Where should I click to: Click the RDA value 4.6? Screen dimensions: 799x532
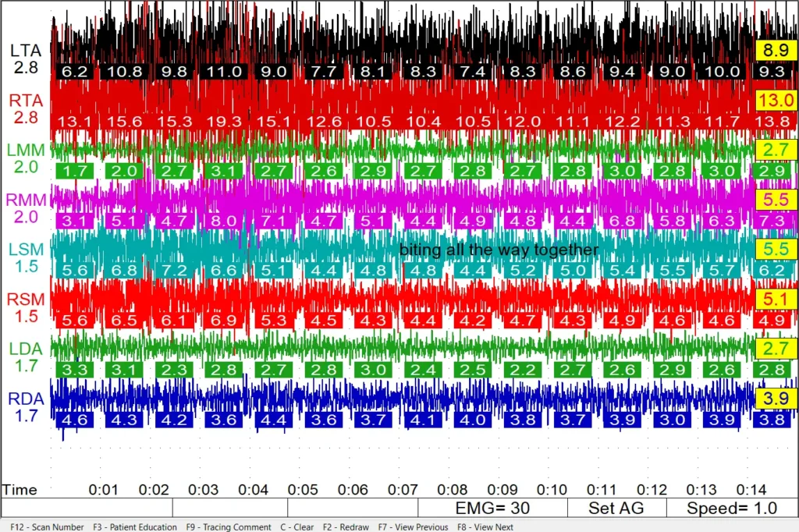tap(74, 420)
